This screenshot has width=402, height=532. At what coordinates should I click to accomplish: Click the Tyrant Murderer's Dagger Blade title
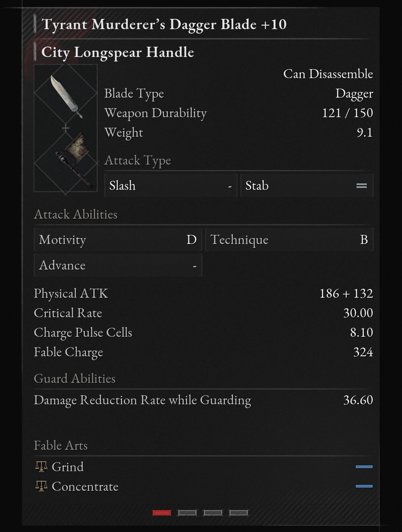click(x=164, y=24)
